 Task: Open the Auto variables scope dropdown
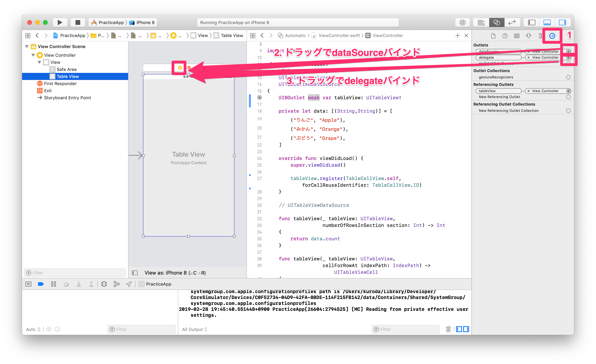33,329
